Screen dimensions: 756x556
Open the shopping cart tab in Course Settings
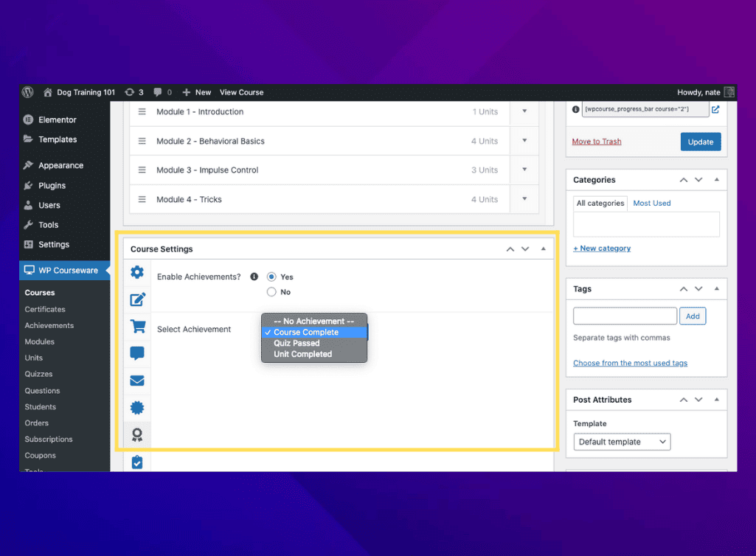coord(138,327)
